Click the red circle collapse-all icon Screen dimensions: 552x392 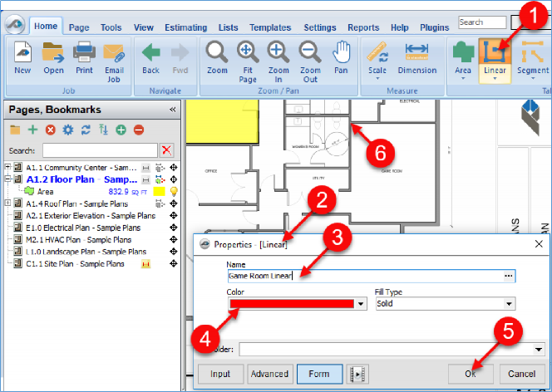point(139,130)
